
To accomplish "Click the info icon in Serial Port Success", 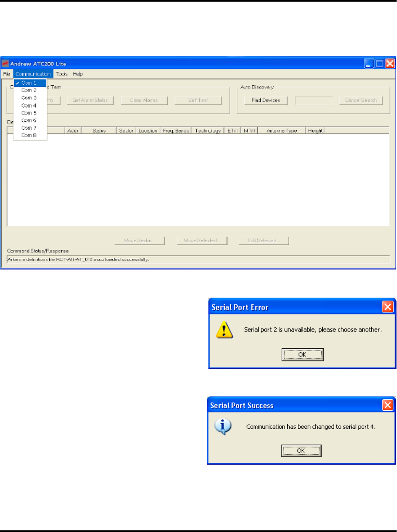I will point(223,427).
